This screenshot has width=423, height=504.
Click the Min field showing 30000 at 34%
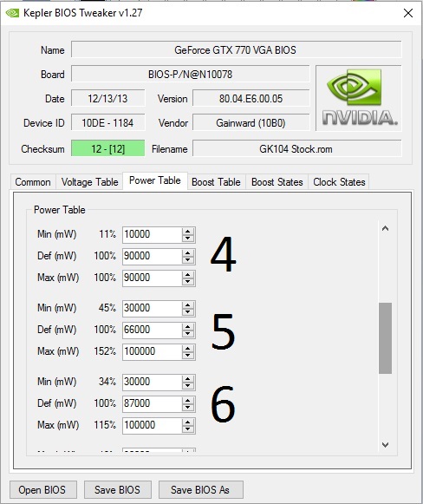[153, 382]
